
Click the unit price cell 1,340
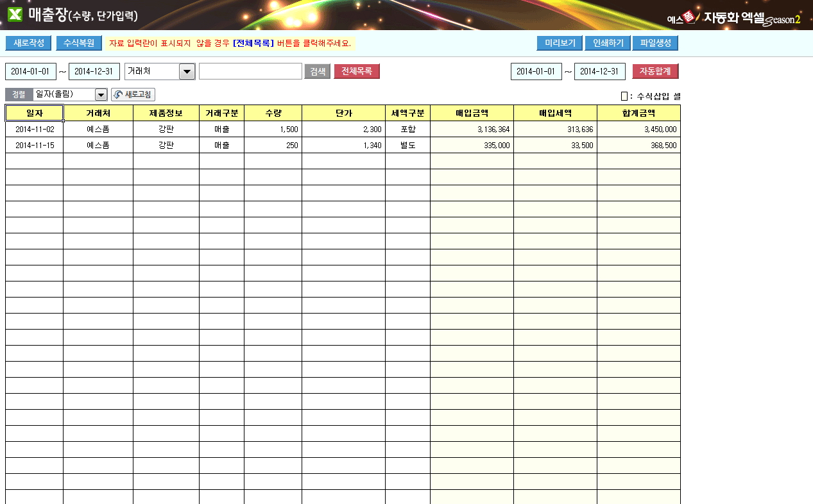pos(343,145)
